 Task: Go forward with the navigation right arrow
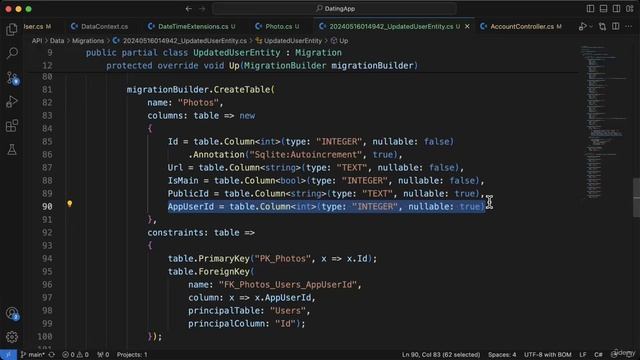pyautogui.click(x=202, y=9)
